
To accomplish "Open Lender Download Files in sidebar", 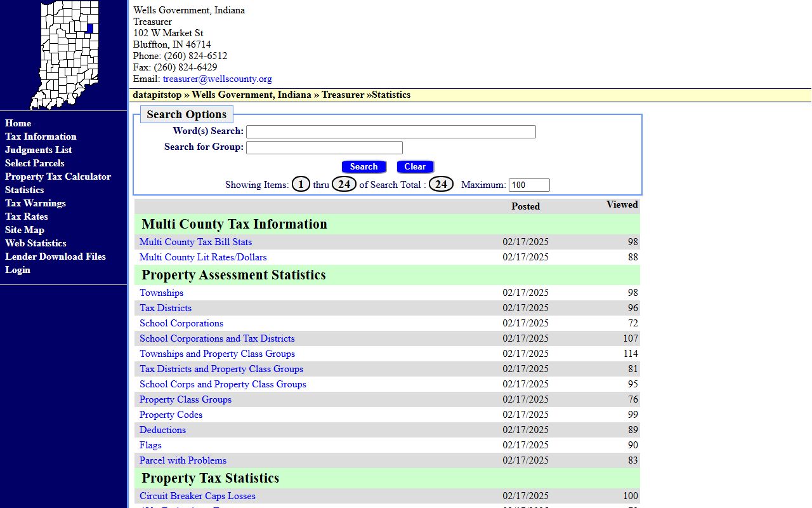I will pos(55,257).
